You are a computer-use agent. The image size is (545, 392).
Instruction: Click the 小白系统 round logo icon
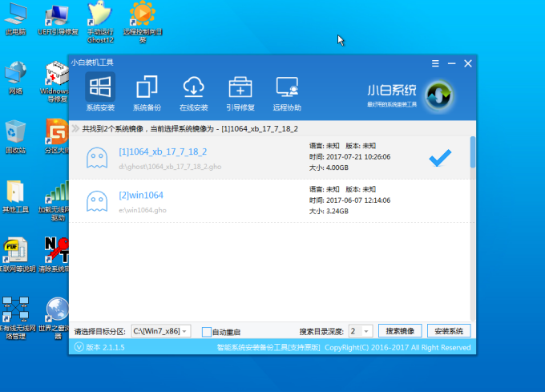pyautogui.click(x=438, y=95)
